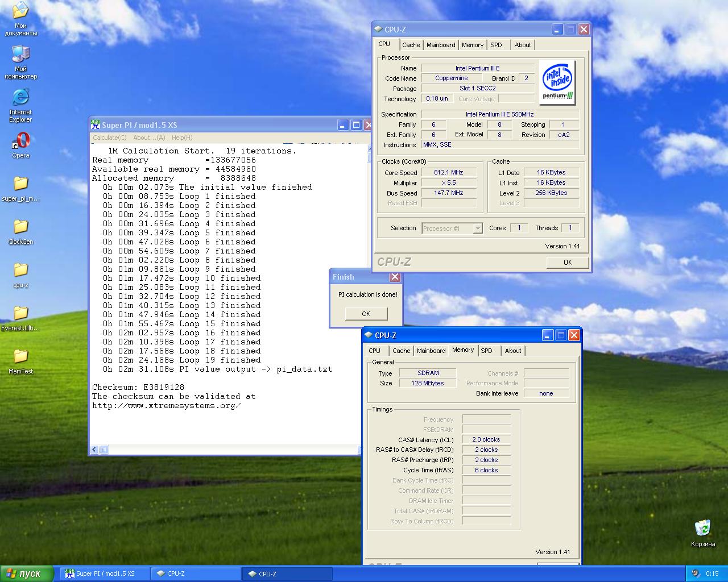Click the 'Loop 19 finished' result line
Viewport: 728px width, 582px height.
182,360
